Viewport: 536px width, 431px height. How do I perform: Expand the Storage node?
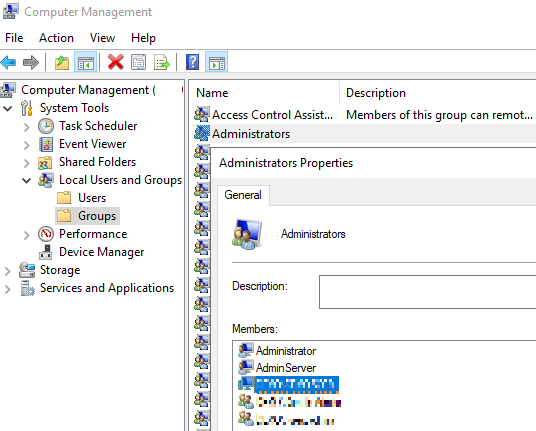click(x=8, y=271)
